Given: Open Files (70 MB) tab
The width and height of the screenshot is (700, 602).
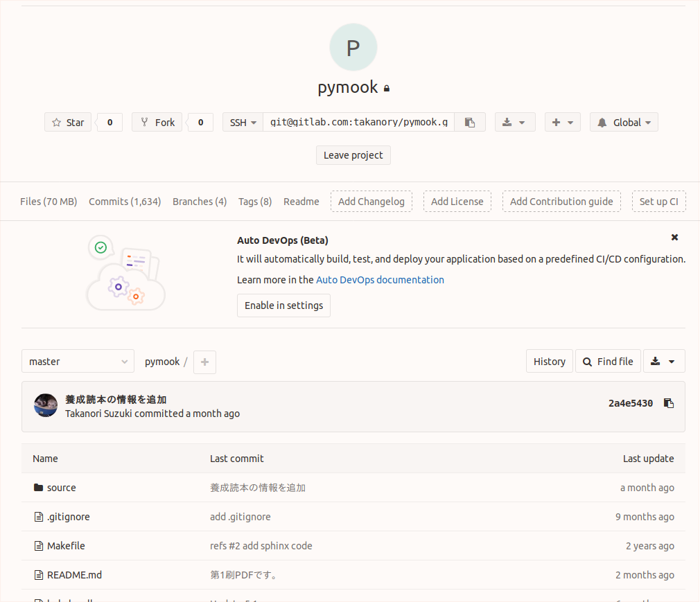Looking at the screenshot, I should tap(49, 202).
